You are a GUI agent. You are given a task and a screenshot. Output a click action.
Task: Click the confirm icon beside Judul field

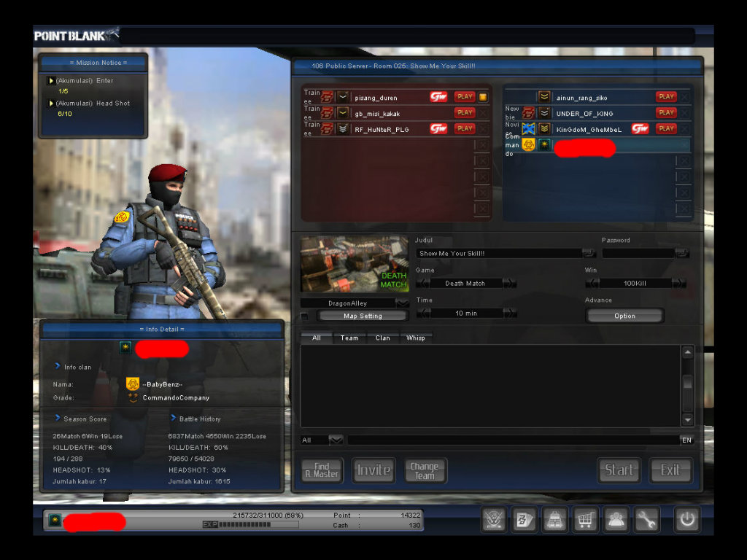click(x=589, y=253)
